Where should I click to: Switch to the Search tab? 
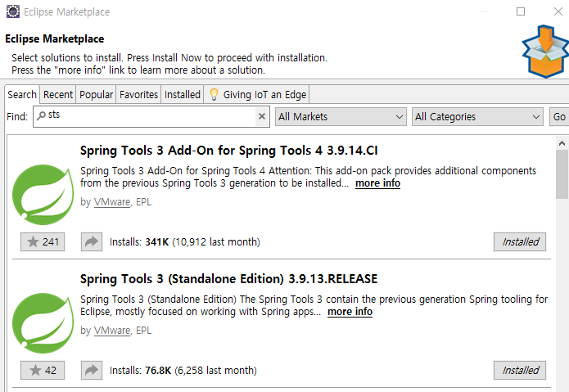(22, 95)
